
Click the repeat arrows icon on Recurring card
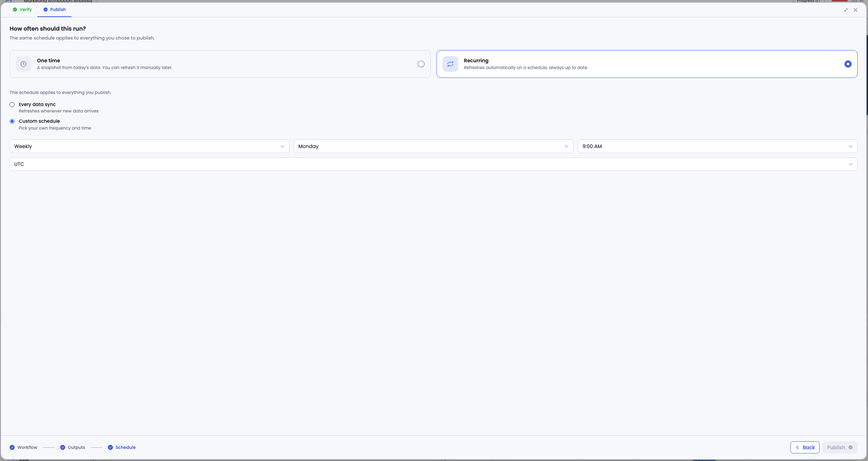450,64
